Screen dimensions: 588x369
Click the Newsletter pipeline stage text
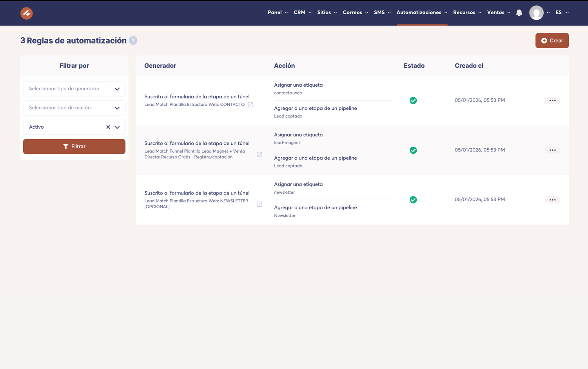click(285, 216)
